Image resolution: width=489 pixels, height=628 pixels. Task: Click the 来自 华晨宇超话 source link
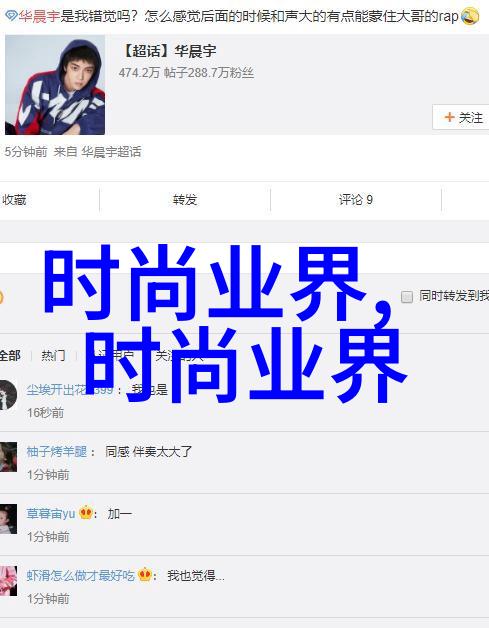point(97,152)
